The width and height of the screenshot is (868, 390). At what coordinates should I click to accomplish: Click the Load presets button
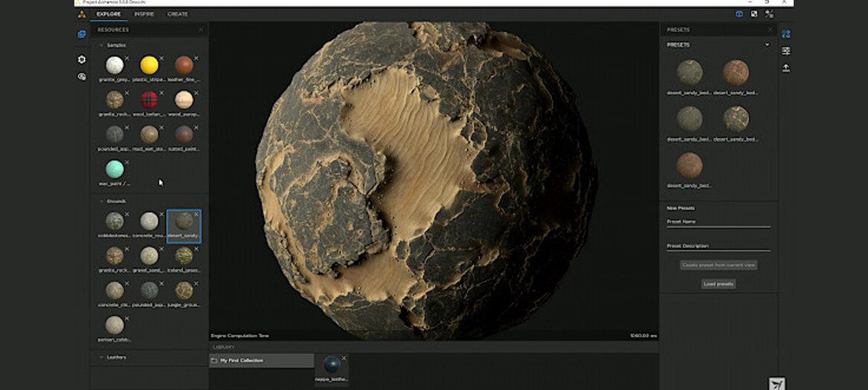[718, 283]
